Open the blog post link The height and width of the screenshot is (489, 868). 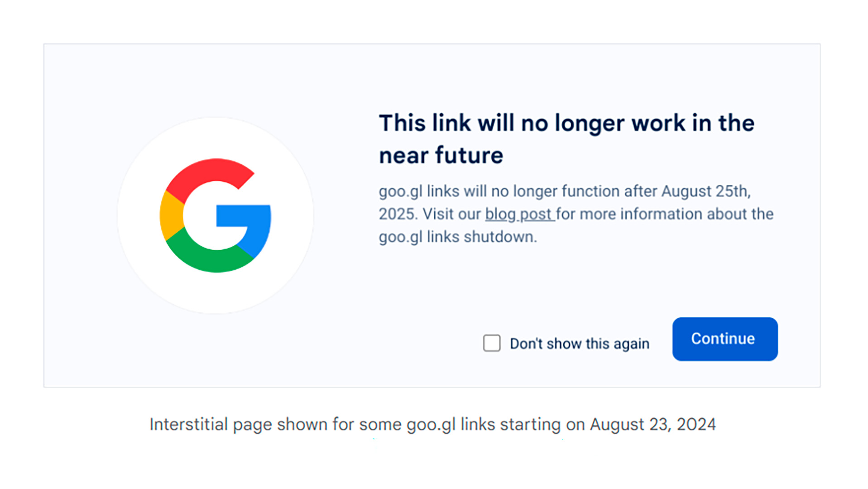[519, 214]
